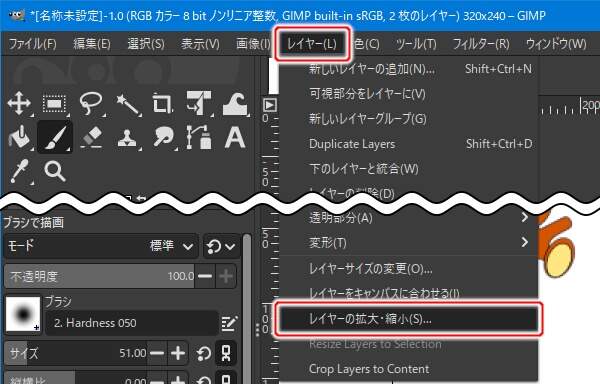Toggle link size to brush native size
The width and height of the screenshot is (600, 384).
click(226, 353)
